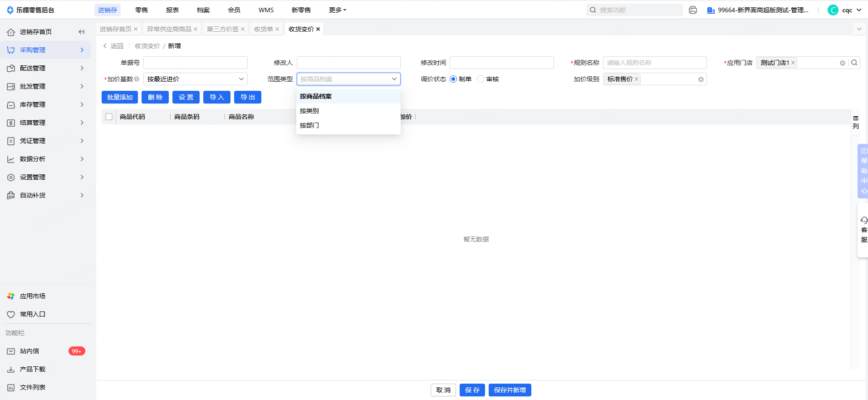Image resolution: width=868 pixels, height=400 pixels.
Task: Toggle the 范围类型 dropdown
Action: (x=348, y=79)
